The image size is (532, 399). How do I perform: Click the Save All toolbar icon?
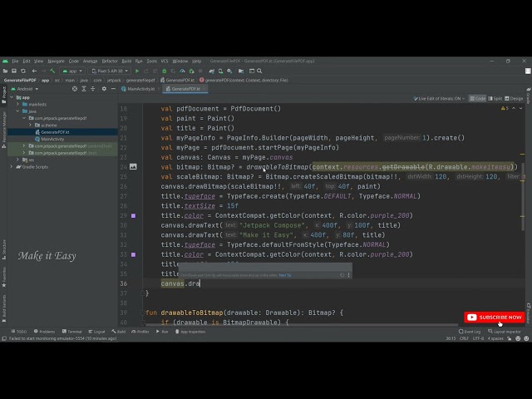pos(14,71)
